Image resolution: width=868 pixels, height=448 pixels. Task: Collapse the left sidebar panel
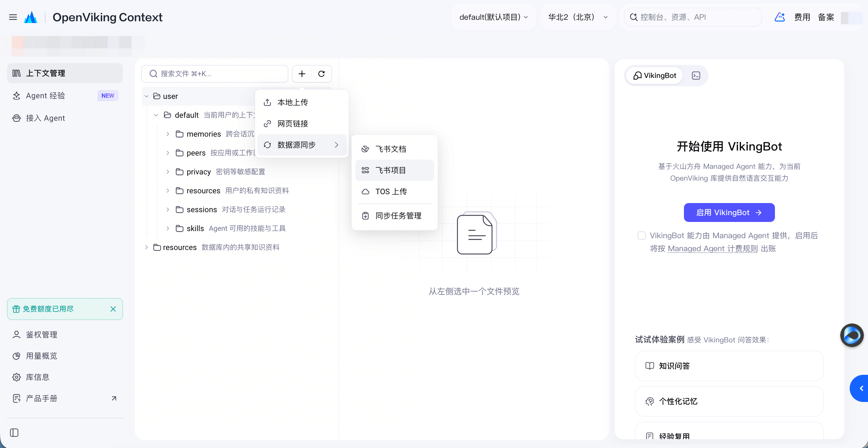tap(14, 433)
